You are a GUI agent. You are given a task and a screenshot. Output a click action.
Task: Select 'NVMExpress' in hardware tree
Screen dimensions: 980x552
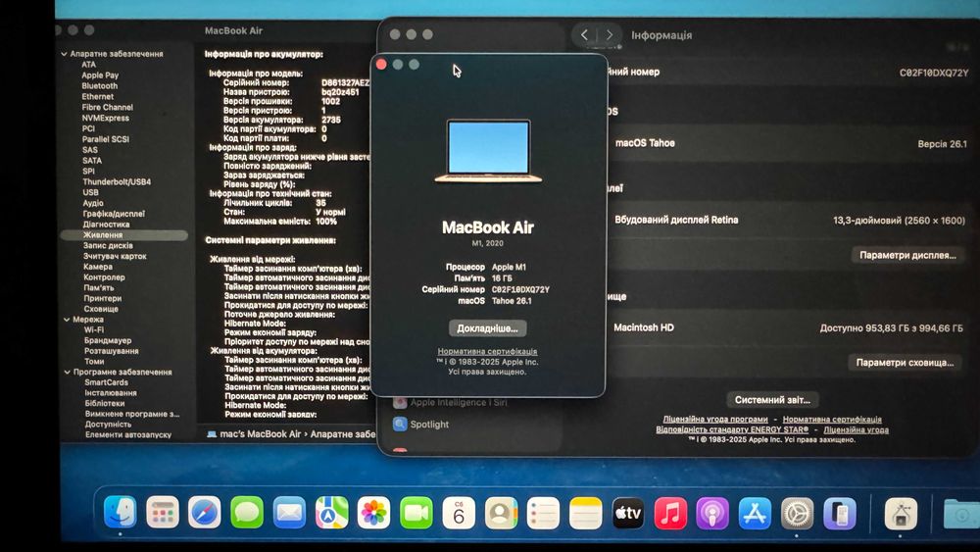pos(105,118)
